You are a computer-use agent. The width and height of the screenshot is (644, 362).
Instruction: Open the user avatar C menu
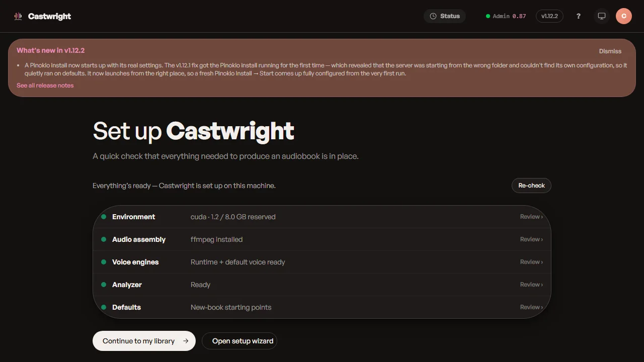coord(624,16)
